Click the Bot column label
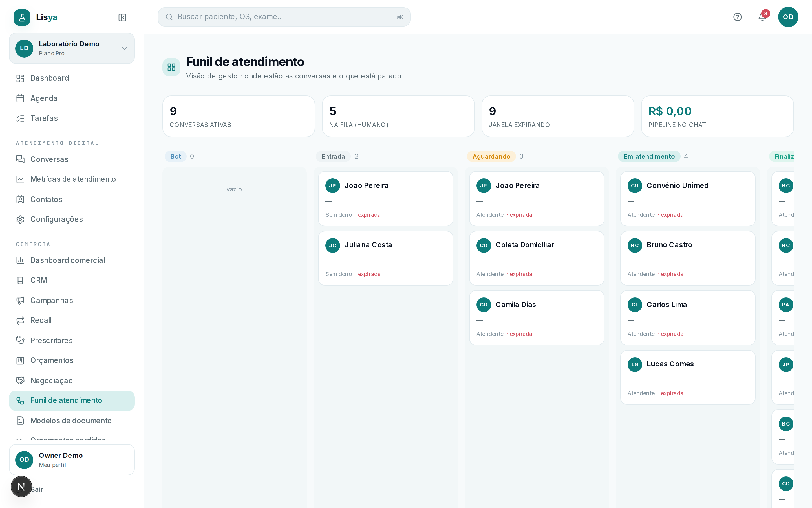The image size is (812, 508). point(175,156)
